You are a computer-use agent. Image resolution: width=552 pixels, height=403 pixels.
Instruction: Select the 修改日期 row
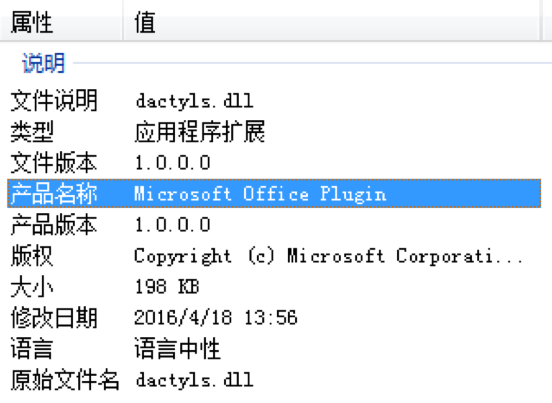(x=274, y=317)
